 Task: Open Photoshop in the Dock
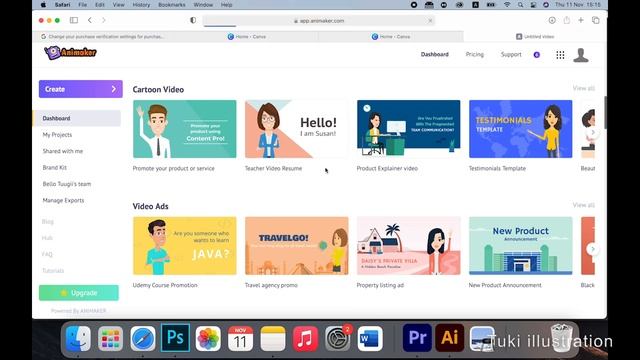tap(175, 338)
